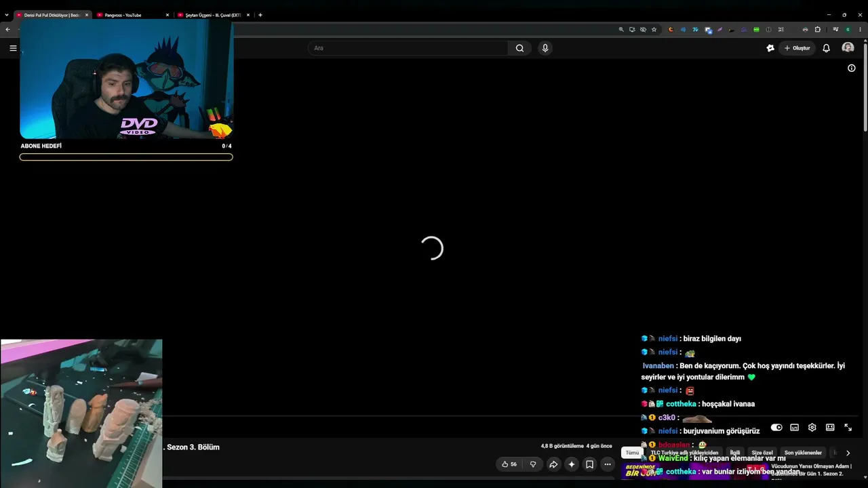Viewport: 868px width, 488px height.
Task: Expand more filter chips with right chevron
Action: pyautogui.click(x=848, y=453)
